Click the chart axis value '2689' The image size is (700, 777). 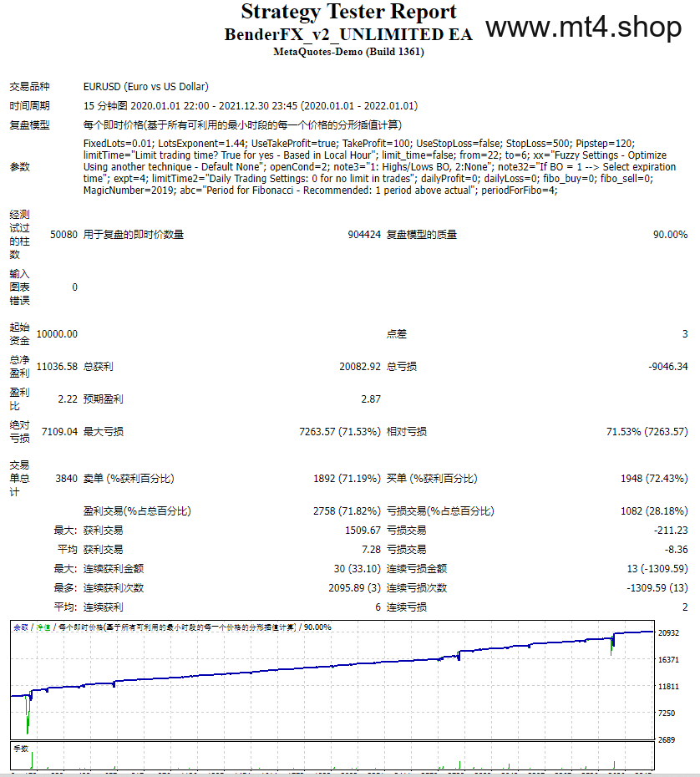click(667, 740)
